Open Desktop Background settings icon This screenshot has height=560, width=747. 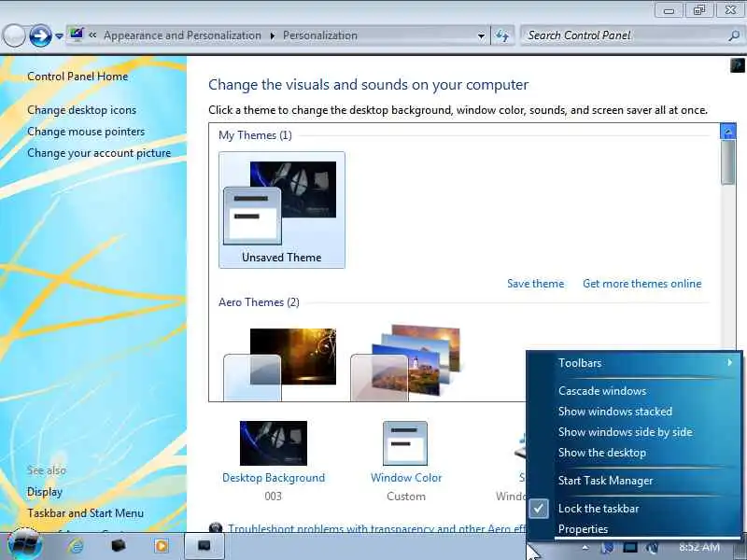274,442
